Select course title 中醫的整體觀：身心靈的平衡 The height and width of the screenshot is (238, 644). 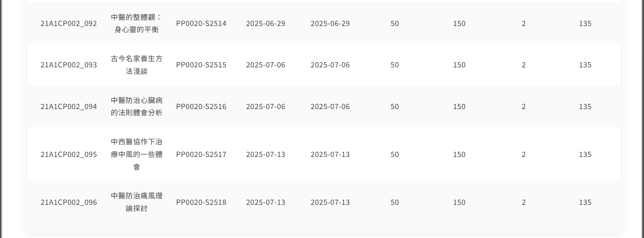137,23
